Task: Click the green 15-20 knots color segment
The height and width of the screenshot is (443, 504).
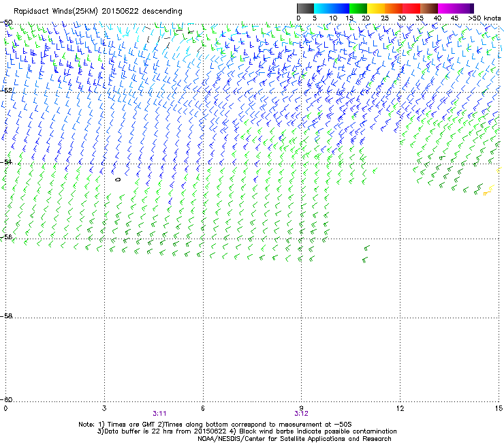Action: (358, 8)
